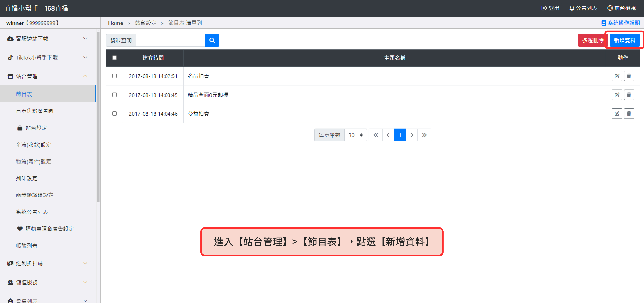Delete the 名品拍賣 row via trash icon
644x303 pixels.
pyautogui.click(x=629, y=76)
